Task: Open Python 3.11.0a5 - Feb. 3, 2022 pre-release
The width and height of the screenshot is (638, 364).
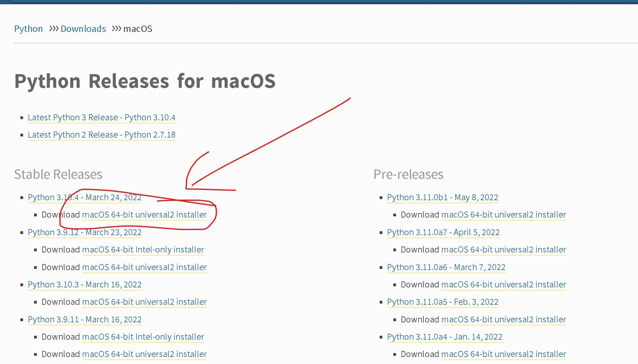Action: [x=443, y=302]
